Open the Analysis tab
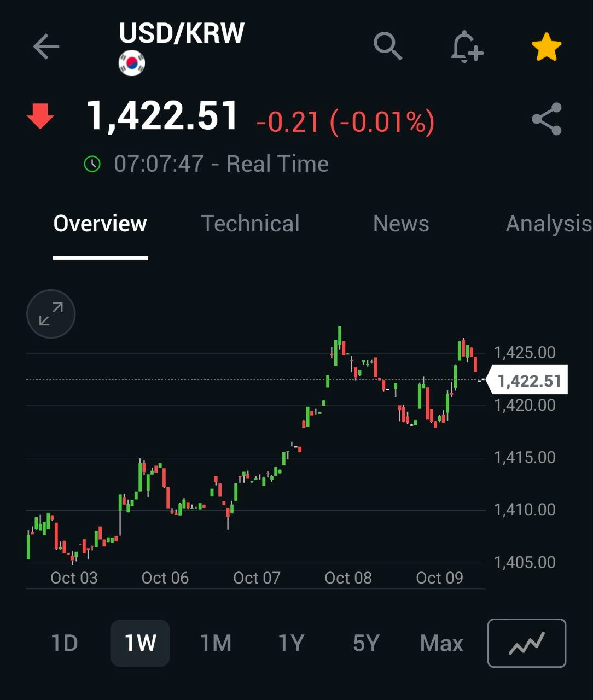Image resolution: width=593 pixels, height=700 pixels. pyautogui.click(x=549, y=223)
